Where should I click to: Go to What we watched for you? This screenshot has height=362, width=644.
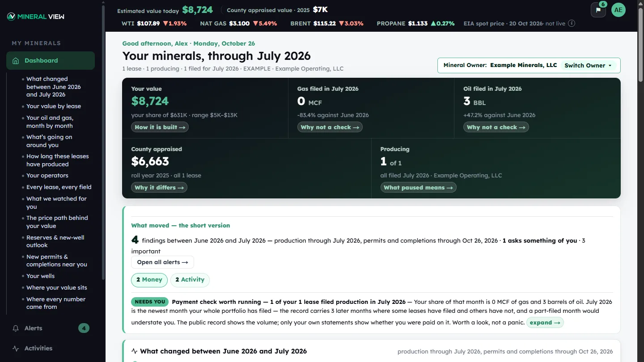pos(56,203)
